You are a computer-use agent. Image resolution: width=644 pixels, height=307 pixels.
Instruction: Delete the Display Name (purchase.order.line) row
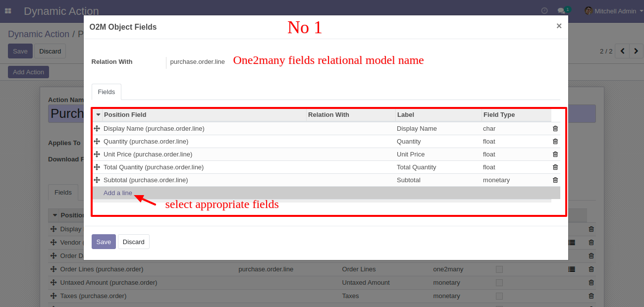pyautogui.click(x=555, y=128)
